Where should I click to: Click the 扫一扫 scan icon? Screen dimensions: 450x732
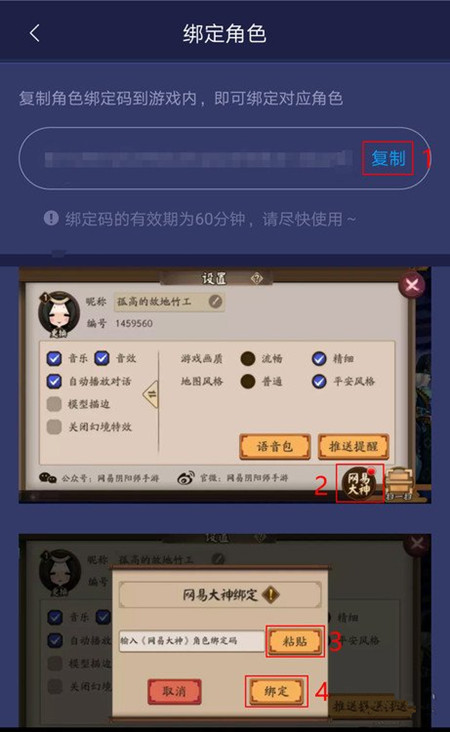coord(400,484)
